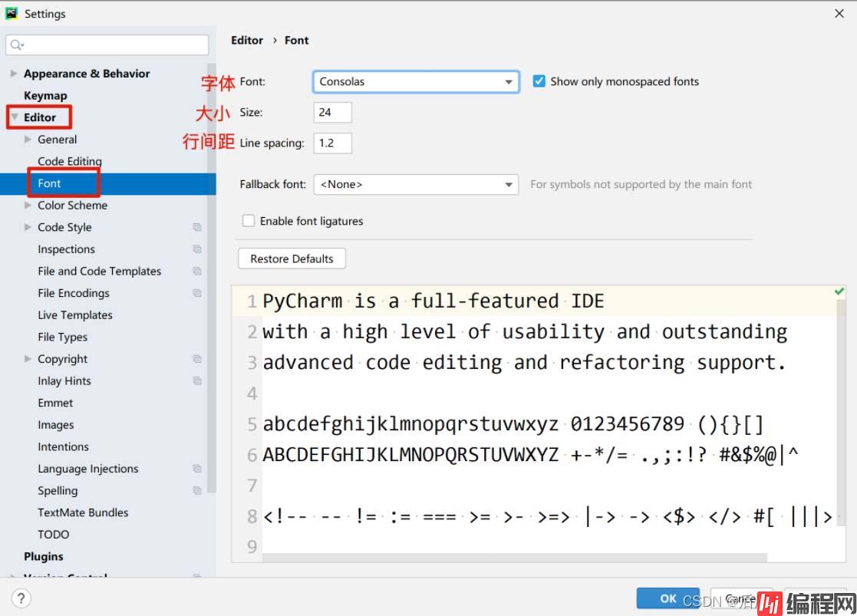Click the Restore Defaults button
Screen dimensions: 857x616
292,259
